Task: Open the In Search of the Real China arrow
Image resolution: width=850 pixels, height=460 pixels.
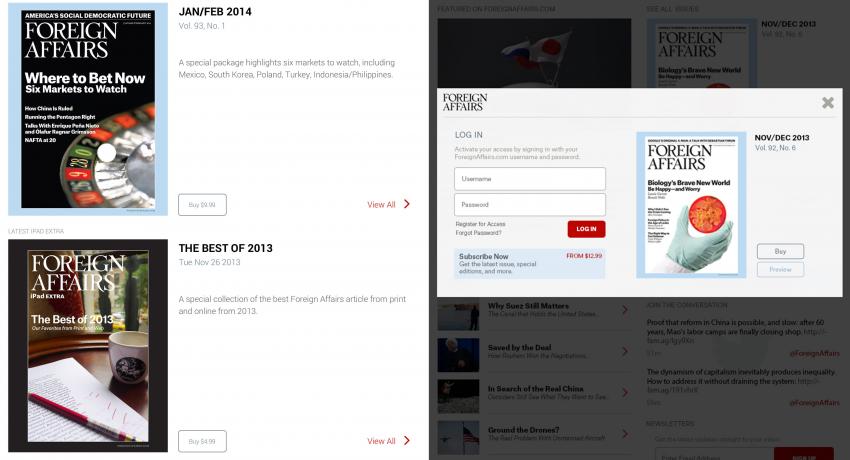Action: 625,392
